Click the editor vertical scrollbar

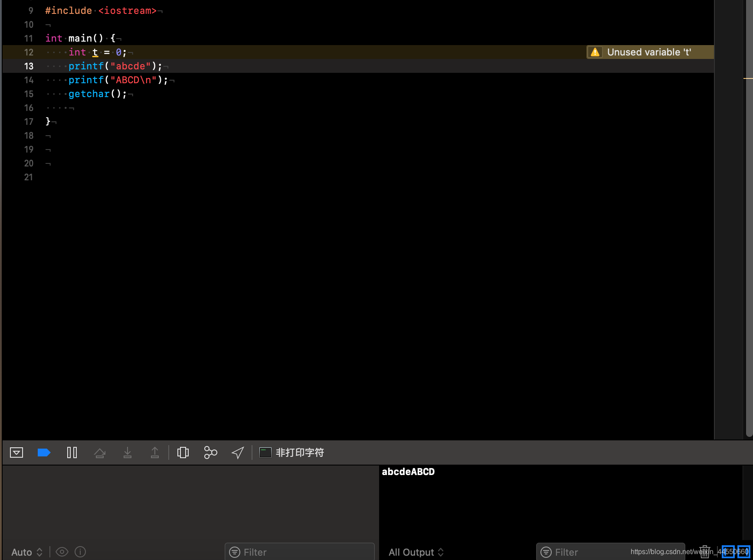tap(749, 218)
